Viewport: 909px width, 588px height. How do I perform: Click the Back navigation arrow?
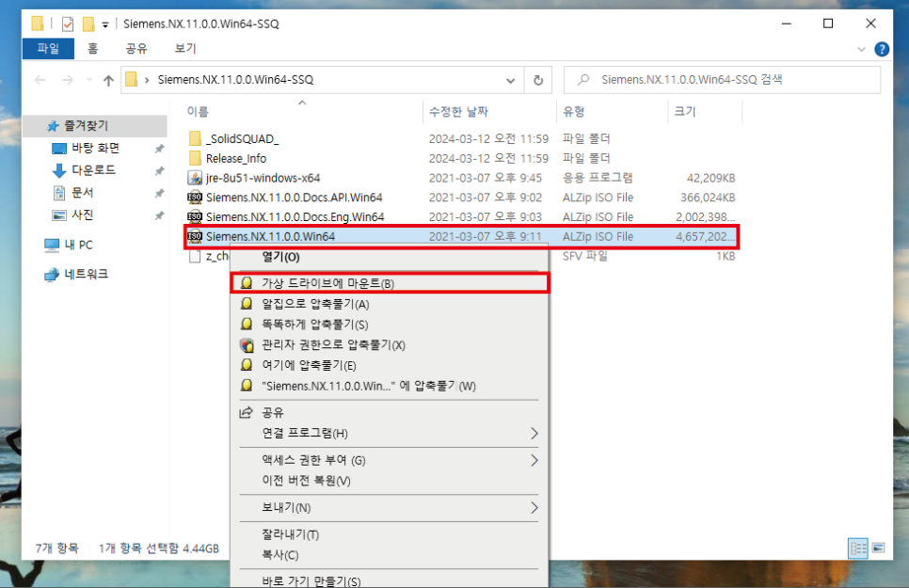tap(40, 80)
